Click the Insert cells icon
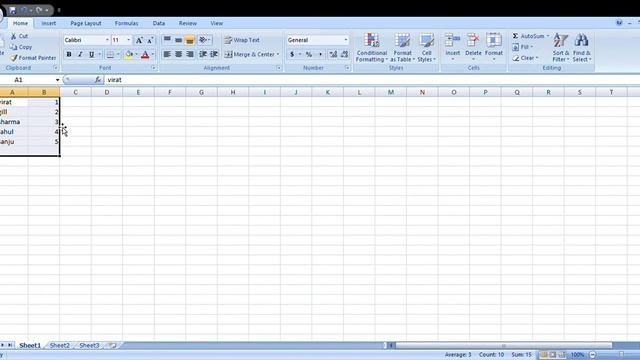The width and height of the screenshot is (640, 360). (x=452, y=41)
